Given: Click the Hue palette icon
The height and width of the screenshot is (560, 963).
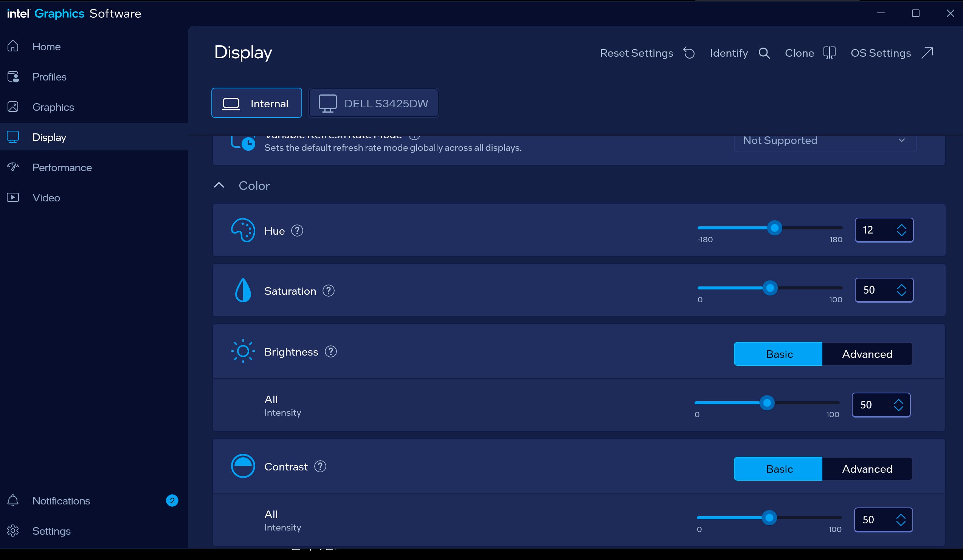Looking at the screenshot, I should coord(243,230).
